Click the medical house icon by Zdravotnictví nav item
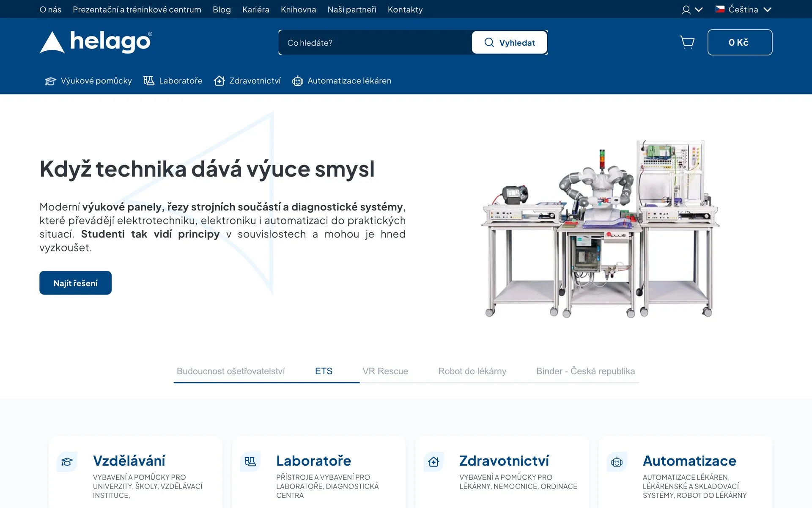The width and height of the screenshot is (812, 508). coord(219,80)
